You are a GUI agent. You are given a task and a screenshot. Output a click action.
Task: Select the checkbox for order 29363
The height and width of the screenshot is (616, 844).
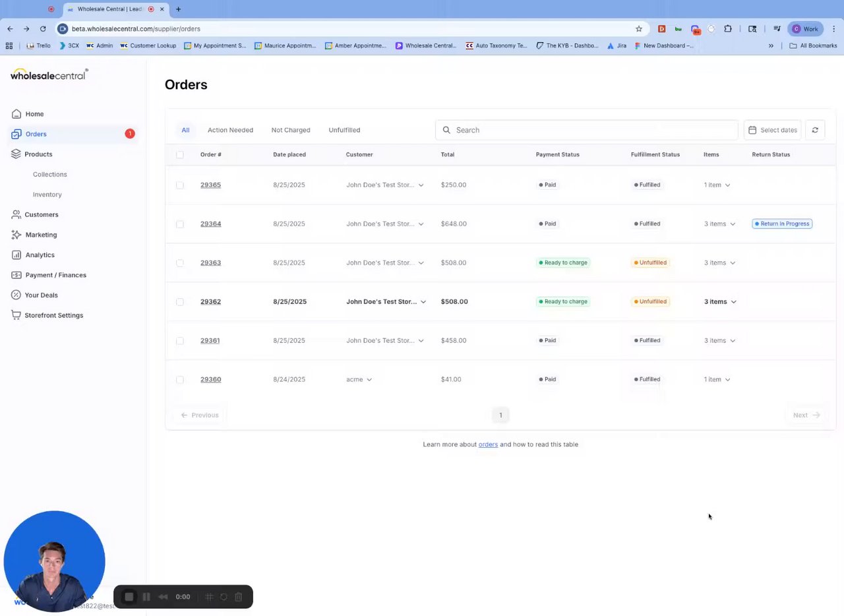click(x=180, y=262)
